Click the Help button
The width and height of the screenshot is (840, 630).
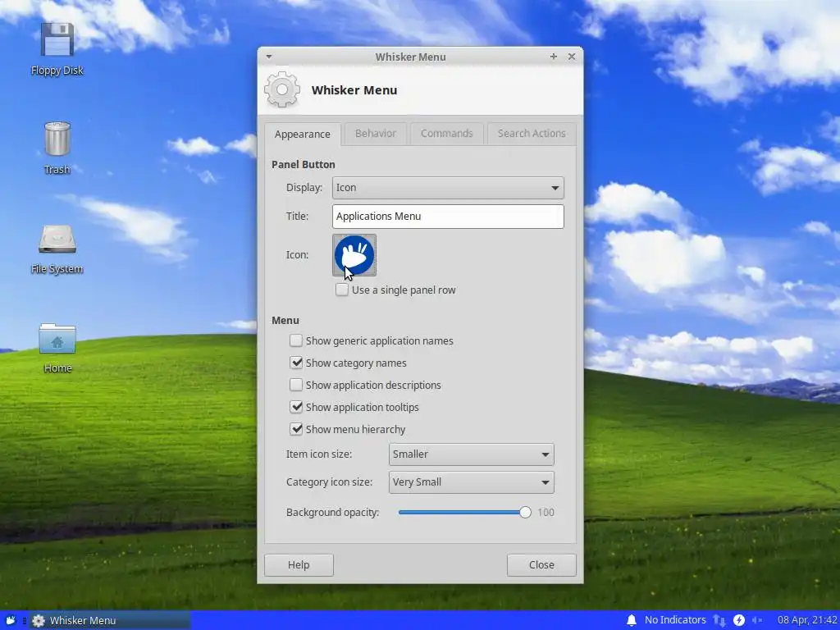(x=299, y=565)
